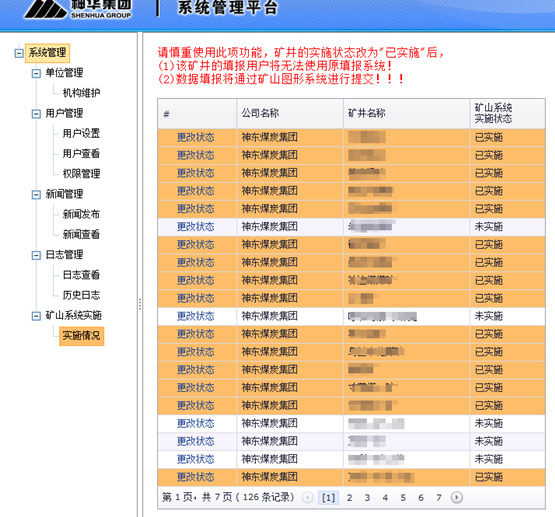The width and height of the screenshot is (555, 517).
Task: Go to page 3
Action: tap(367, 498)
